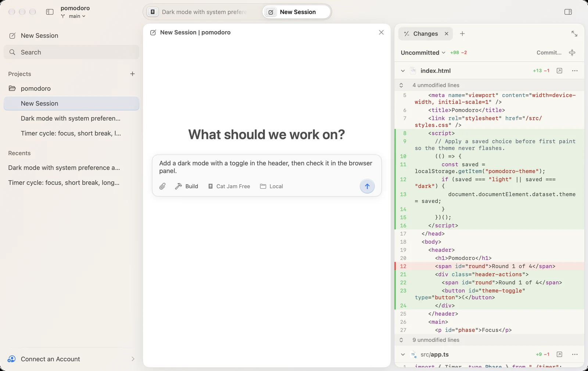Open src/app.ts in editor icon

(x=559, y=354)
